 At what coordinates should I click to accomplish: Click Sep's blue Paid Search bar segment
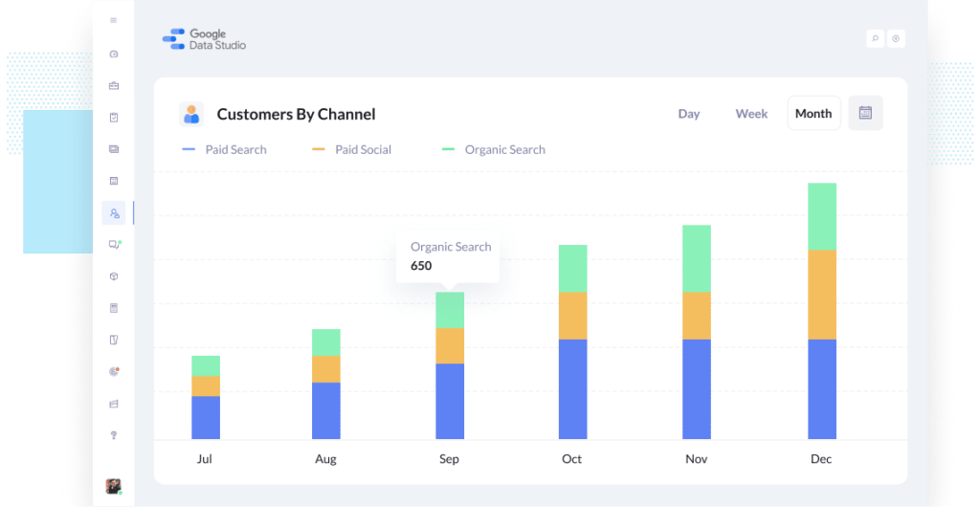coord(450,402)
